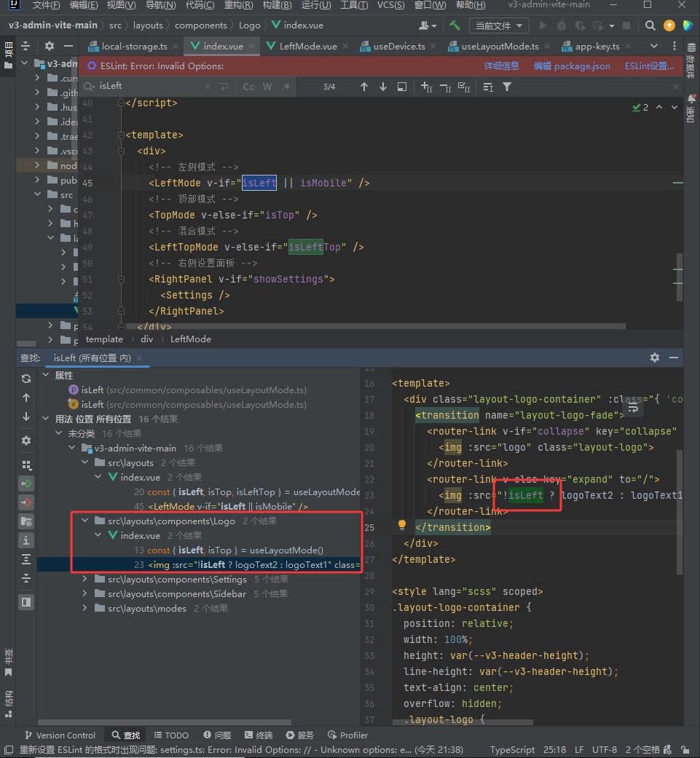Viewport: 700px width, 758px height.
Task: Open Version Control tool window tab
Action: 60,735
